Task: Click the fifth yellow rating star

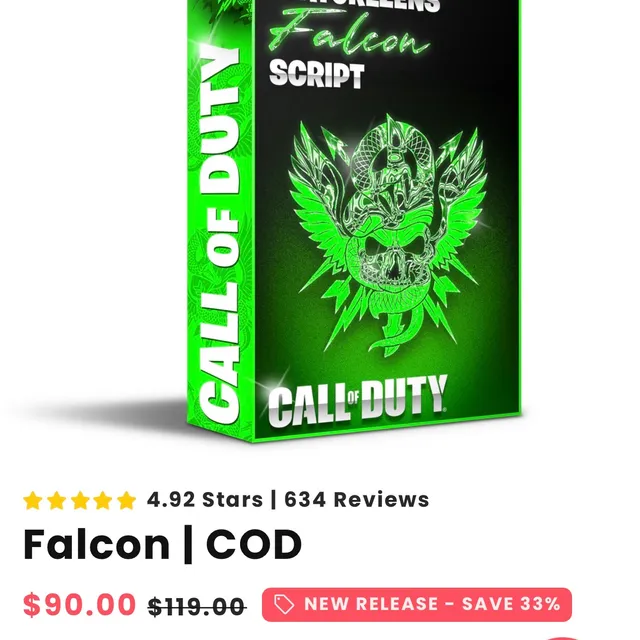Action: click(127, 500)
